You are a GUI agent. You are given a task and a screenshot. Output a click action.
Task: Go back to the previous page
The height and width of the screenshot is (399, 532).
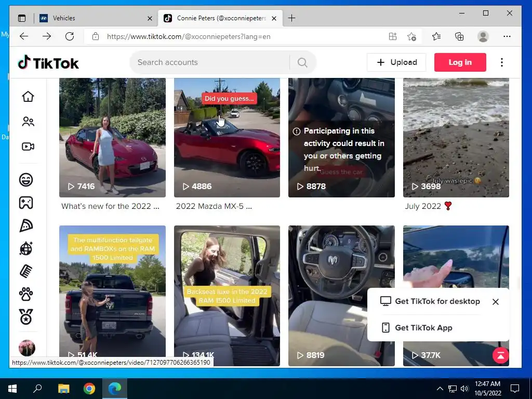[24, 36]
